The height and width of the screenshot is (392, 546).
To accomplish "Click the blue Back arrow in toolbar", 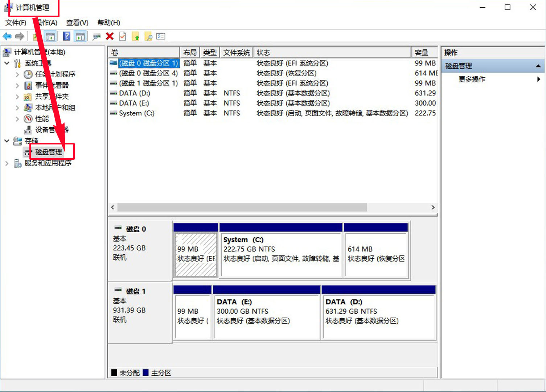I will point(7,36).
